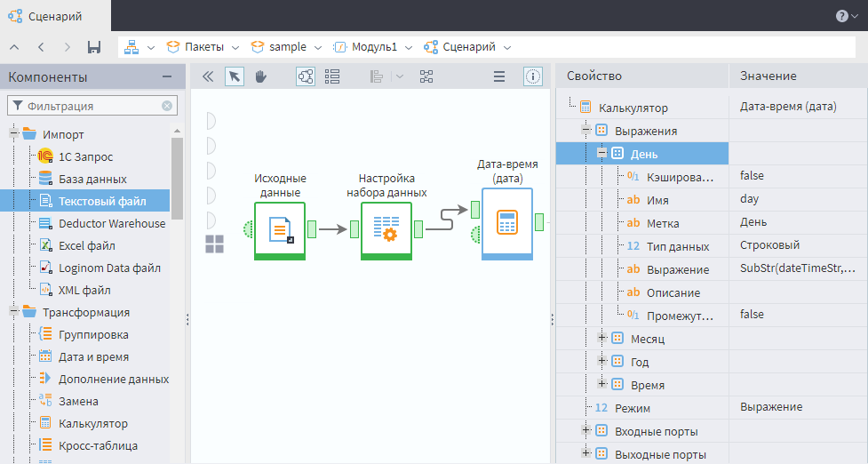Viewport: 868px width, 464px height.
Task: Select the Замена component
Action: point(78,401)
